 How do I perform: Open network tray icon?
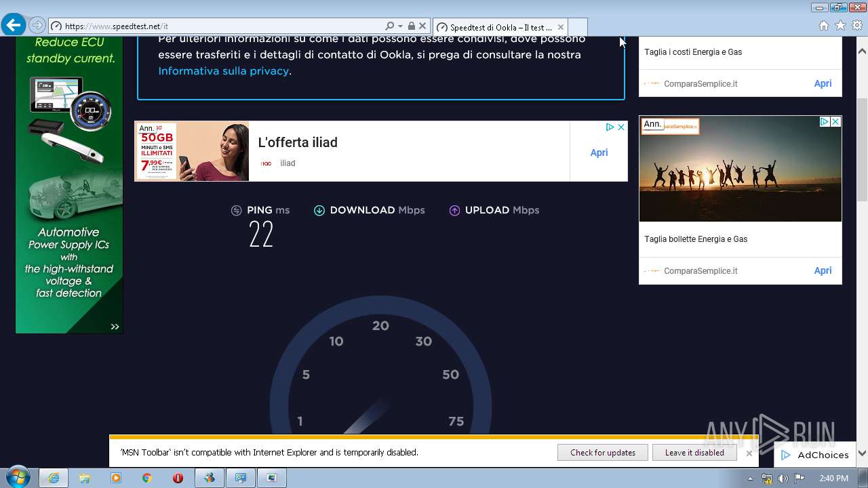tap(767, 479)
